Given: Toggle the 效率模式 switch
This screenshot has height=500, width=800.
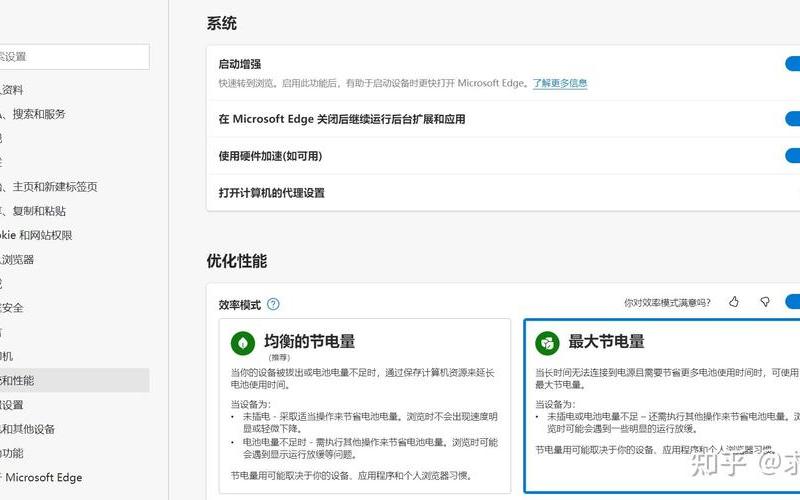Looking at the screenshot, I should pyautogui.click(x=792, y=302).
